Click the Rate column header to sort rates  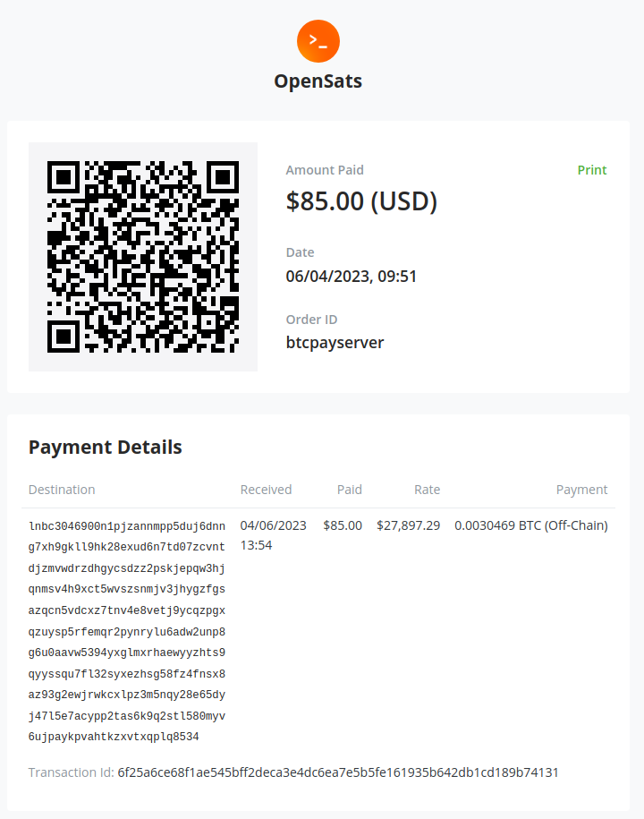point(427,490)
